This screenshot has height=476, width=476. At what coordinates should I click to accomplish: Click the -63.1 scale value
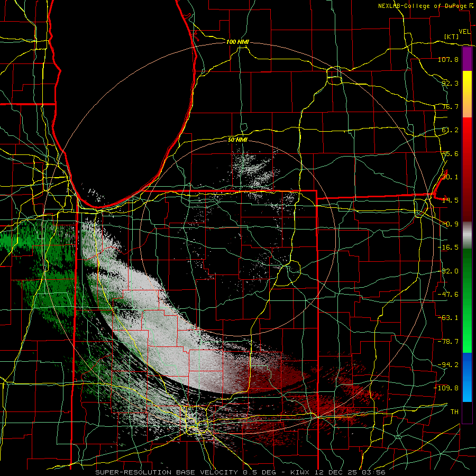point(448,318)
